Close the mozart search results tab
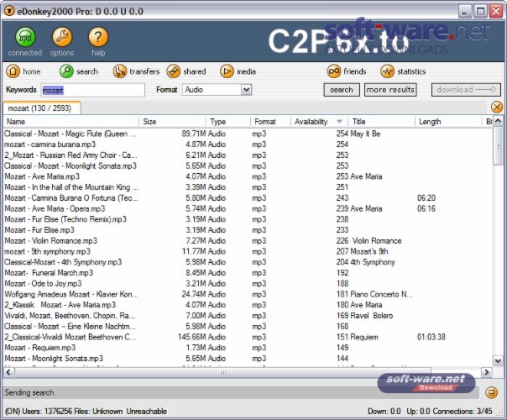 click(497, 108)
